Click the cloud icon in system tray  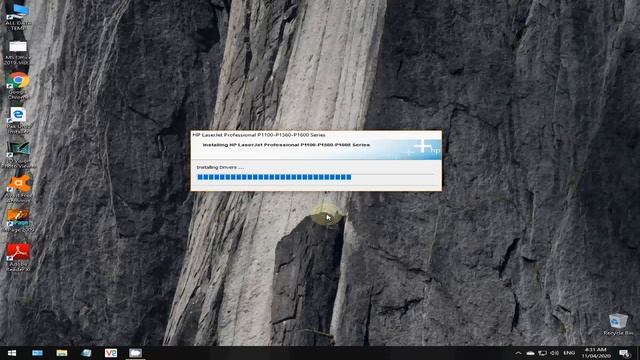coord(530,353)
